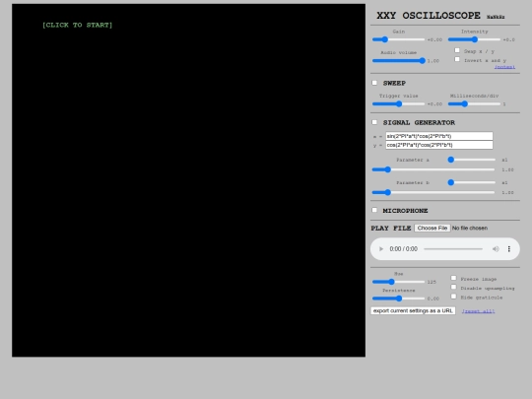532x399 pixels.
Task: Click the PLAY FILE label
Action: click(x=391, y=228)
